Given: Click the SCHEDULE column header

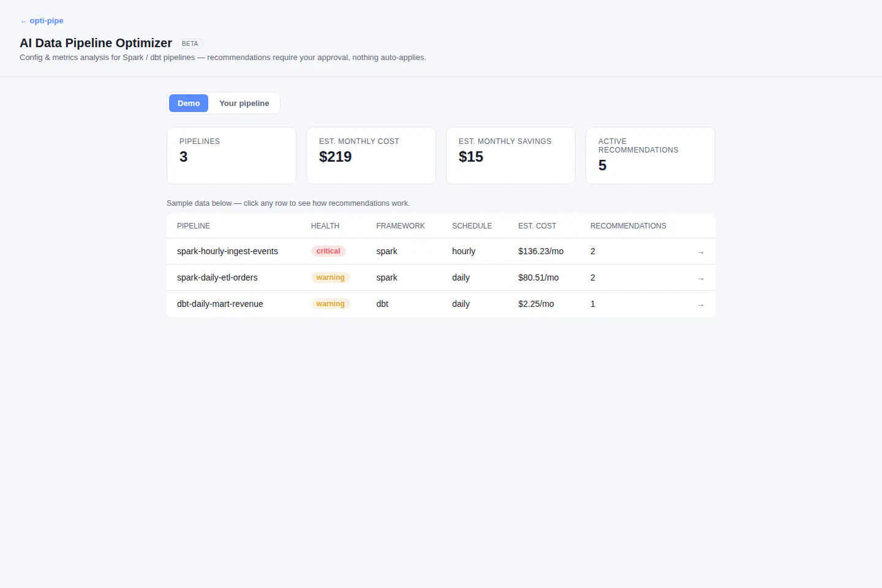Looking at the screenshot, I should (472, 226).
